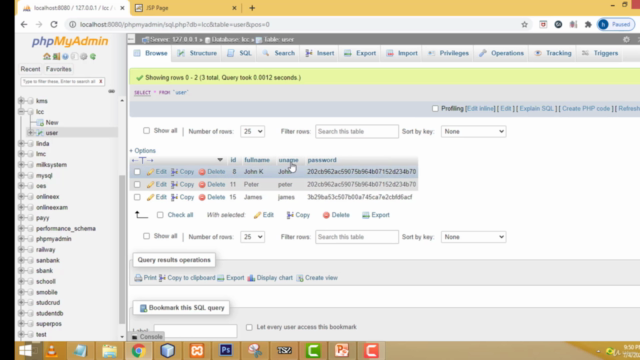Tick the Check all checkbox

click(x=160, y=215)
